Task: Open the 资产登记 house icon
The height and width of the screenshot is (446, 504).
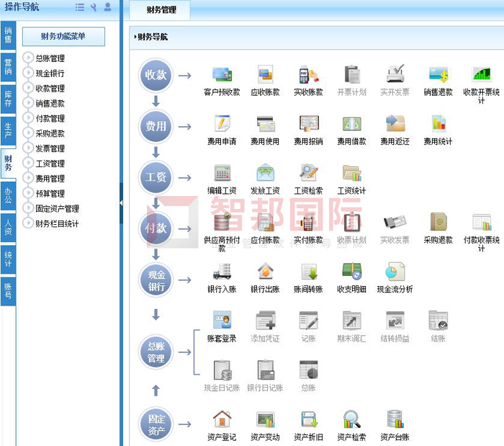Action: (221, 419)
